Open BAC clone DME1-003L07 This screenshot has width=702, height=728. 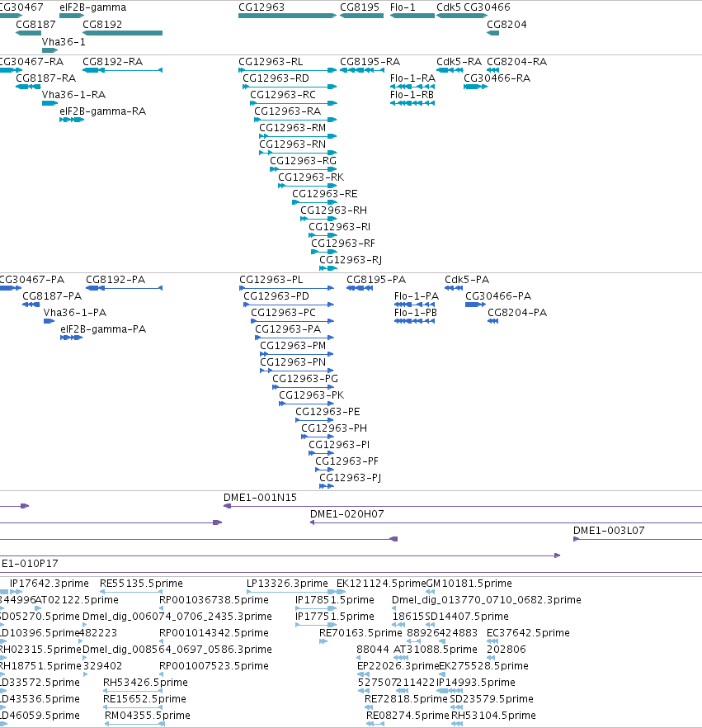click(609, 531)
